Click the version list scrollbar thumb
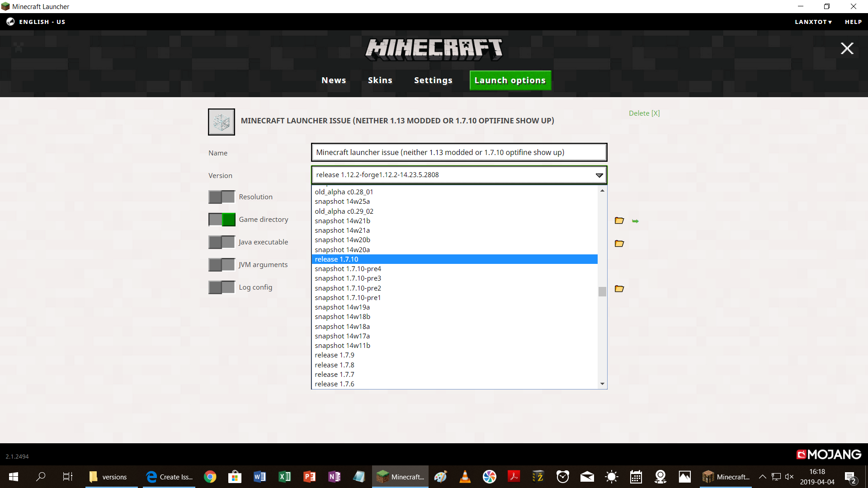868x488 pixels. click(x=602, y=292)
